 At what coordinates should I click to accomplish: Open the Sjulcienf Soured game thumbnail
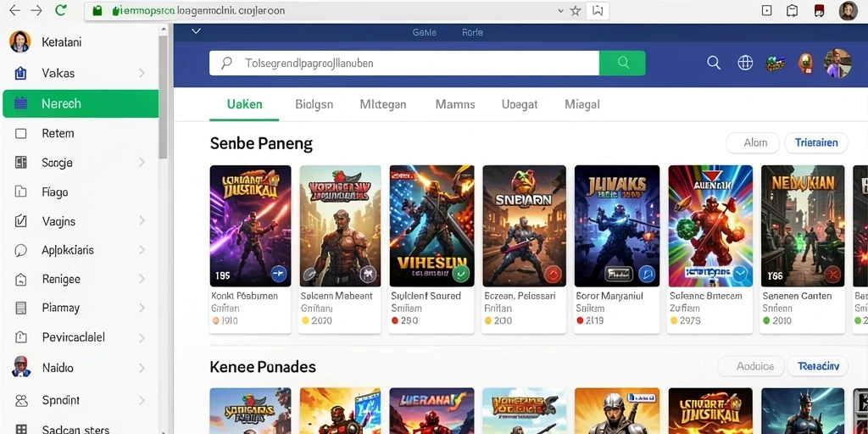431,225
